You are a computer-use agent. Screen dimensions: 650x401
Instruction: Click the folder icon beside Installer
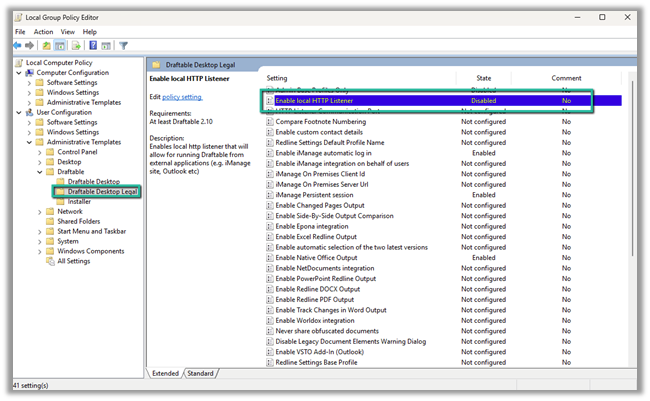tap(61, 202)
